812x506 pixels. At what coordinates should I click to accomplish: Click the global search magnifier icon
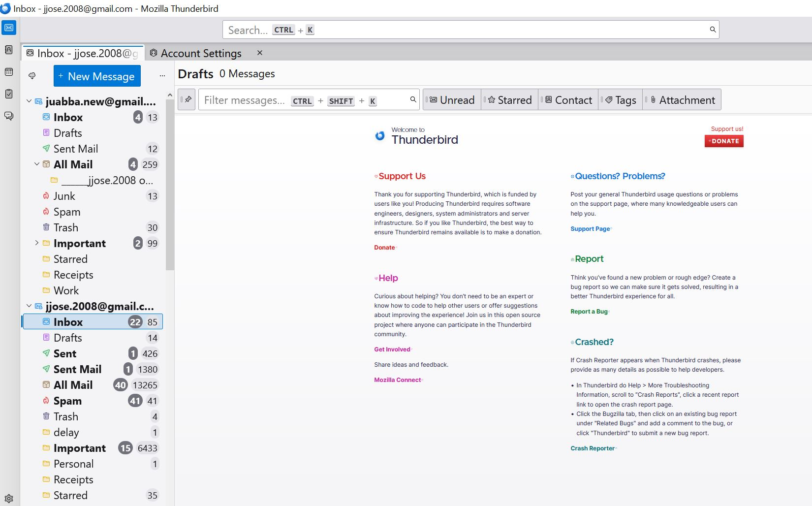coord(713,30)
